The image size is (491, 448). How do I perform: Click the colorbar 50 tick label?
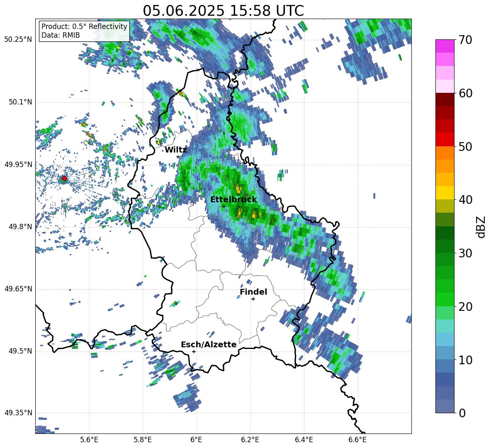tap(465, 146)
